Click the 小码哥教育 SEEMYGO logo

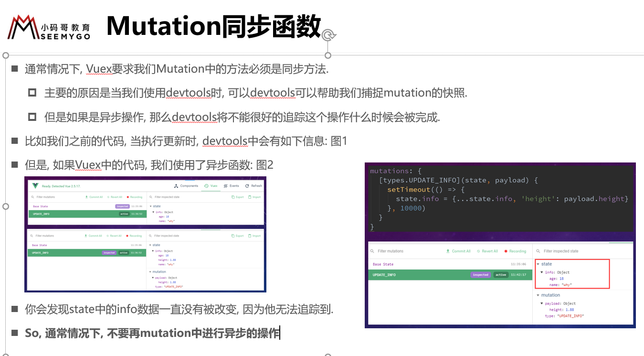49,28
